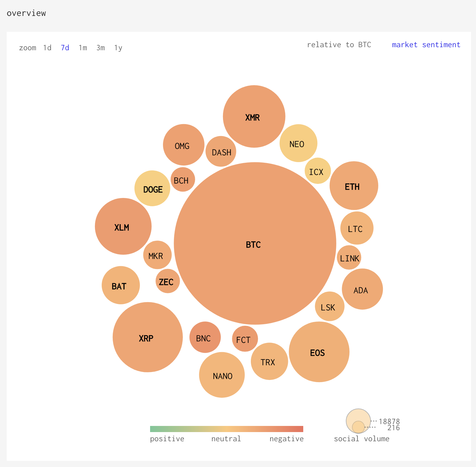Switch zoom to 3m

tap(100, 48)
